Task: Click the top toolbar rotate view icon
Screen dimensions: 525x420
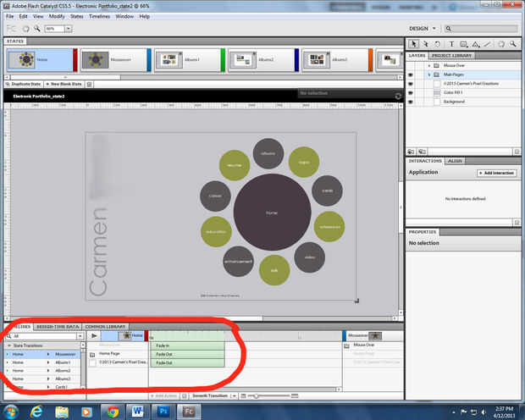Action: point(25,29)
